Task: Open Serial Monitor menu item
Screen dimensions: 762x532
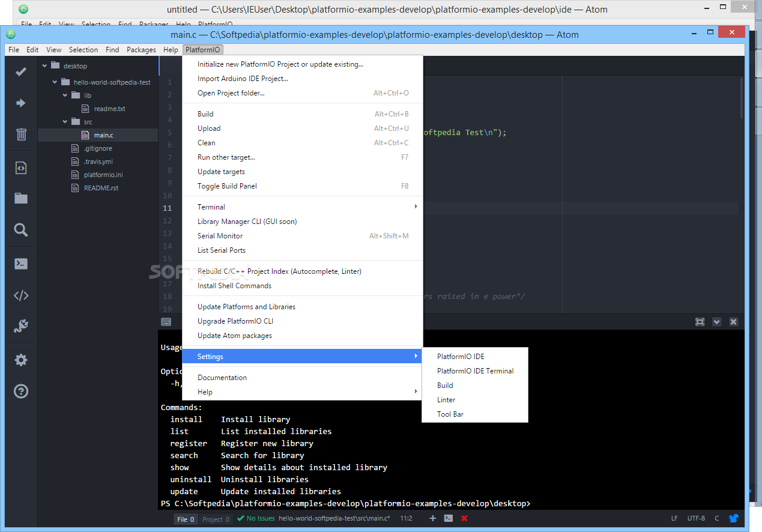Action: click(303, 235)
